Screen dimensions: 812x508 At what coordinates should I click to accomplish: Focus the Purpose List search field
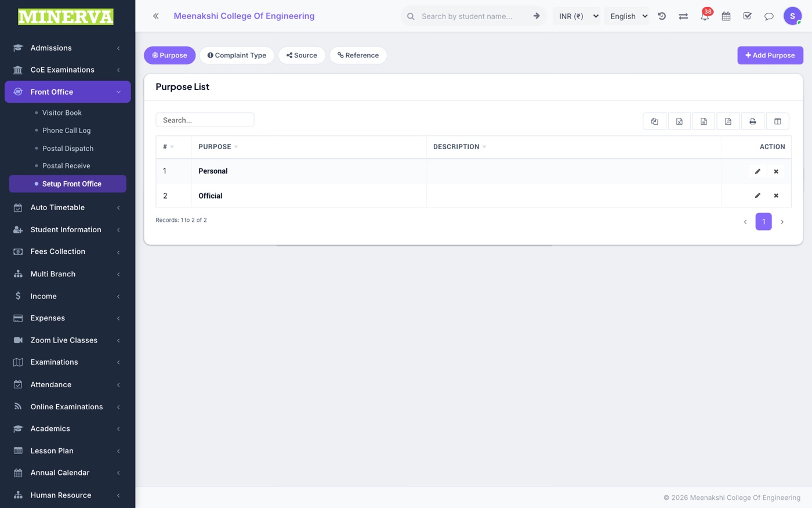tap(205, 120)
